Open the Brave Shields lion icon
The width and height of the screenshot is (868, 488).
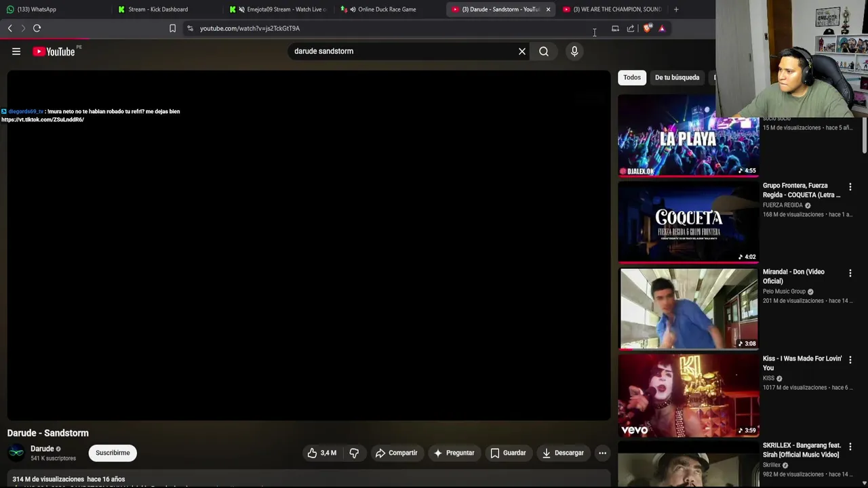tap(647, 28)
